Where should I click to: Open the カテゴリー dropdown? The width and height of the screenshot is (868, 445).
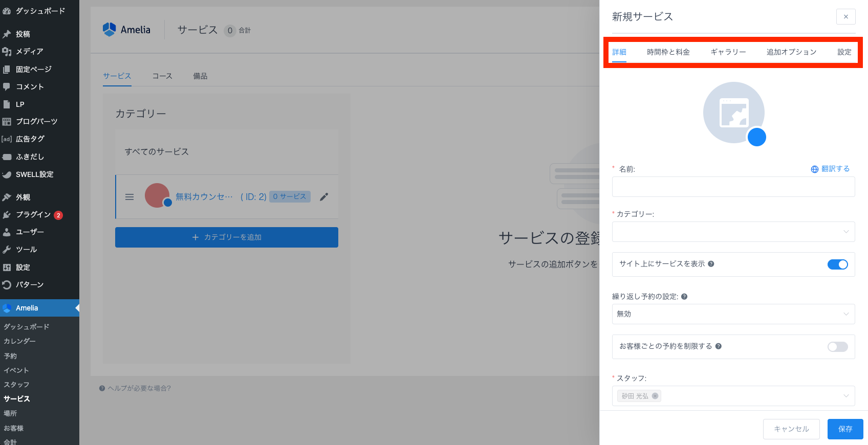(733, 232)
